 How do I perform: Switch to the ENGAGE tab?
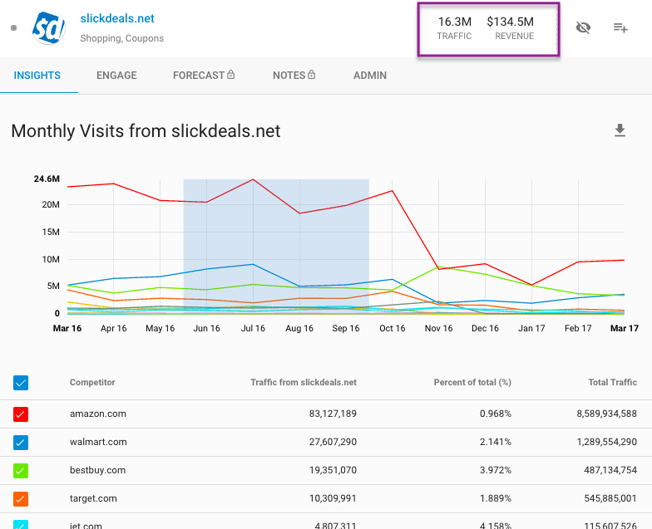coord(116,75)
